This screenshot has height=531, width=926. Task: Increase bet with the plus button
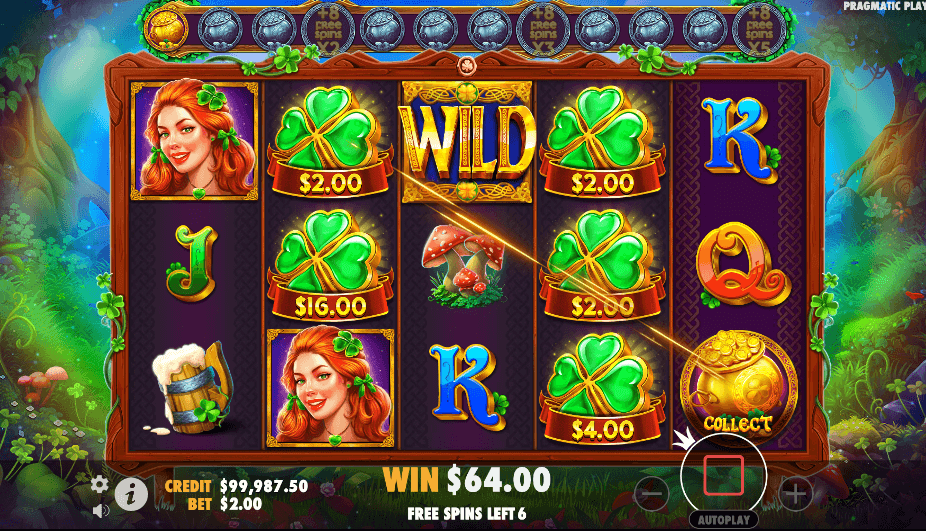(795, 493)
